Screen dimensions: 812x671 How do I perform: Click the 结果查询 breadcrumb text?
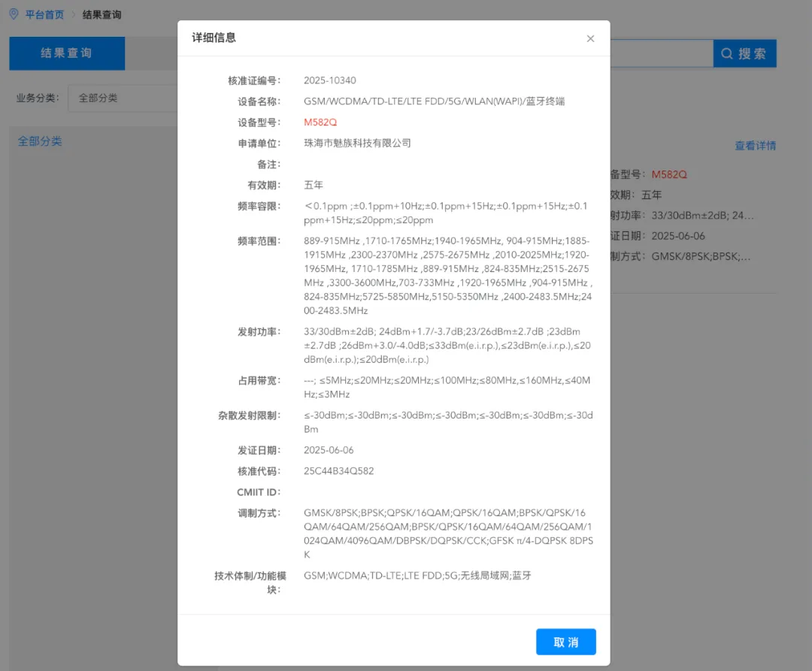pyautogui.click(x=102, y=15)
